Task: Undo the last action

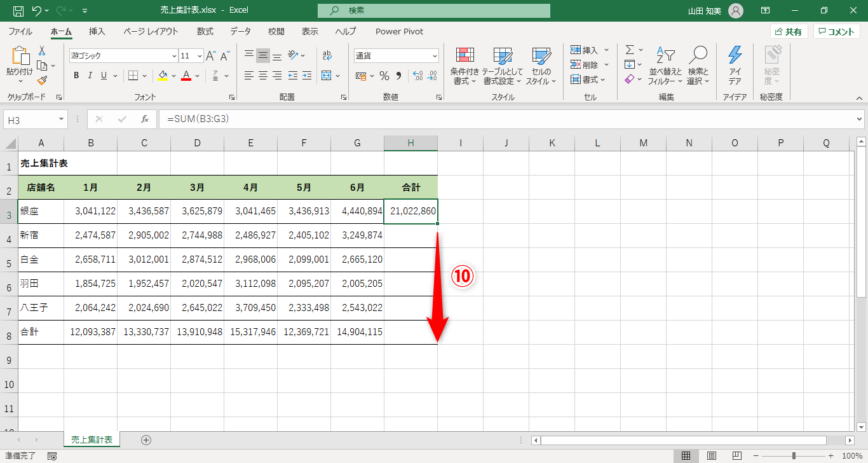Action: coord(36,11)
